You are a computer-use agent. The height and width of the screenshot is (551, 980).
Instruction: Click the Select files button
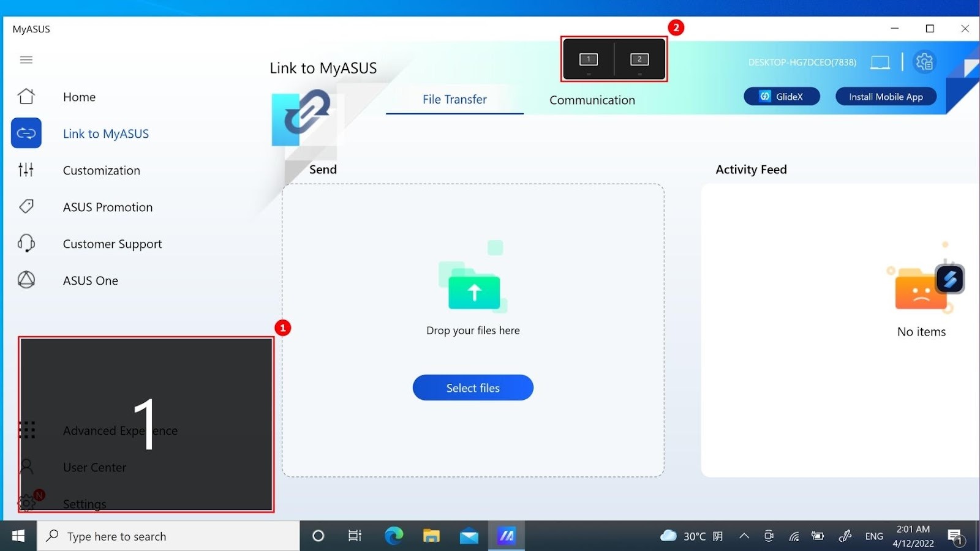(473, 388)
